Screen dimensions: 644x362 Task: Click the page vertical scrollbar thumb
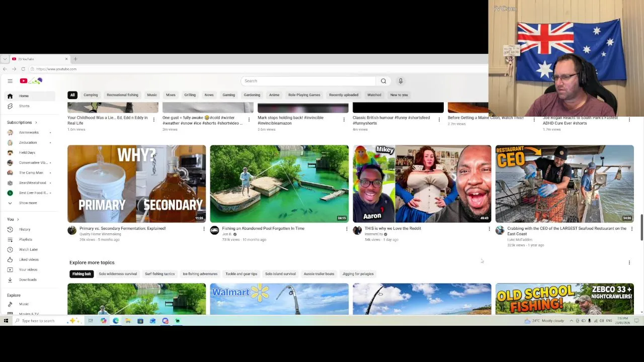click(x=641, y=227)
